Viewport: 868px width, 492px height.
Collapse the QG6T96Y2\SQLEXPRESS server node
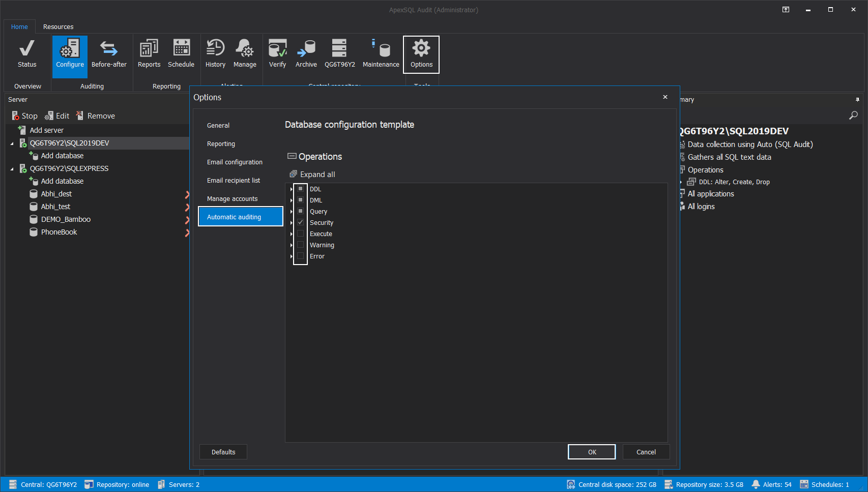(12, 169)
